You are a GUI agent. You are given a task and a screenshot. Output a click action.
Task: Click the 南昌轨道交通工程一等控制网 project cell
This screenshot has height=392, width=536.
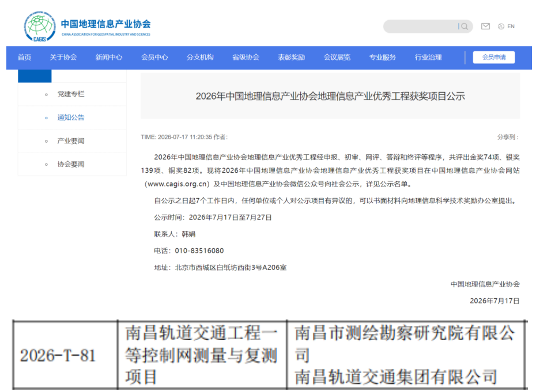(201, 355)
